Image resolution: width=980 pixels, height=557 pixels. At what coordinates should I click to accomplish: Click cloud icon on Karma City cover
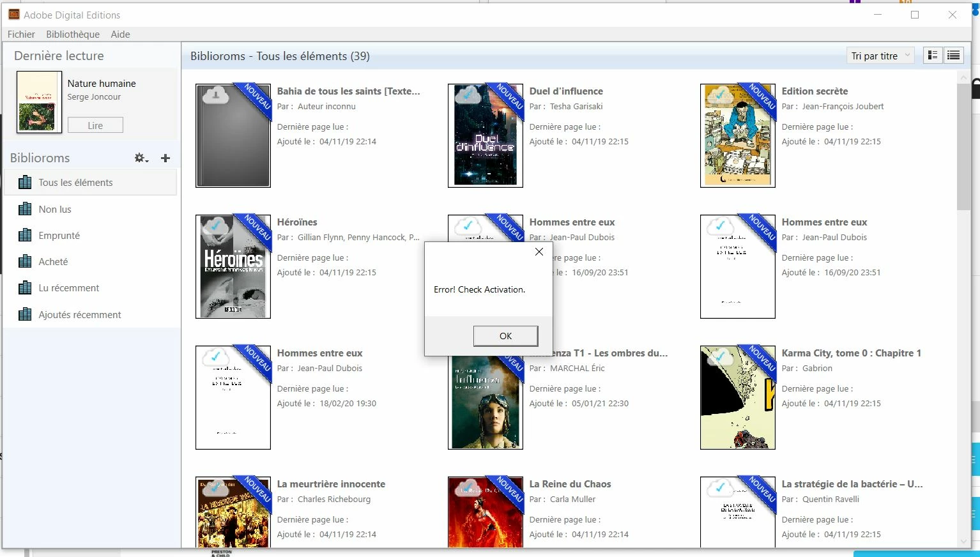point(721,356)
